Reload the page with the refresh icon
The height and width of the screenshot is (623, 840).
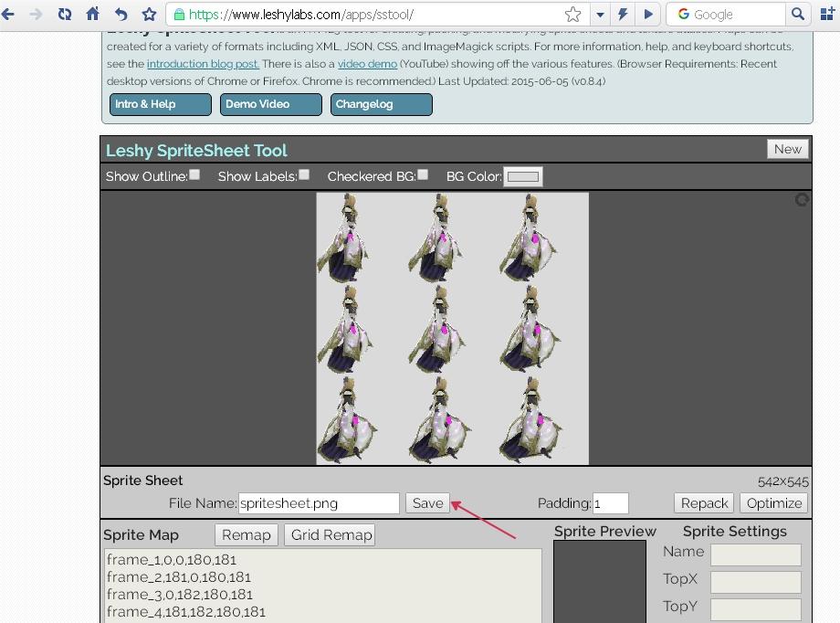coord(64,15)
